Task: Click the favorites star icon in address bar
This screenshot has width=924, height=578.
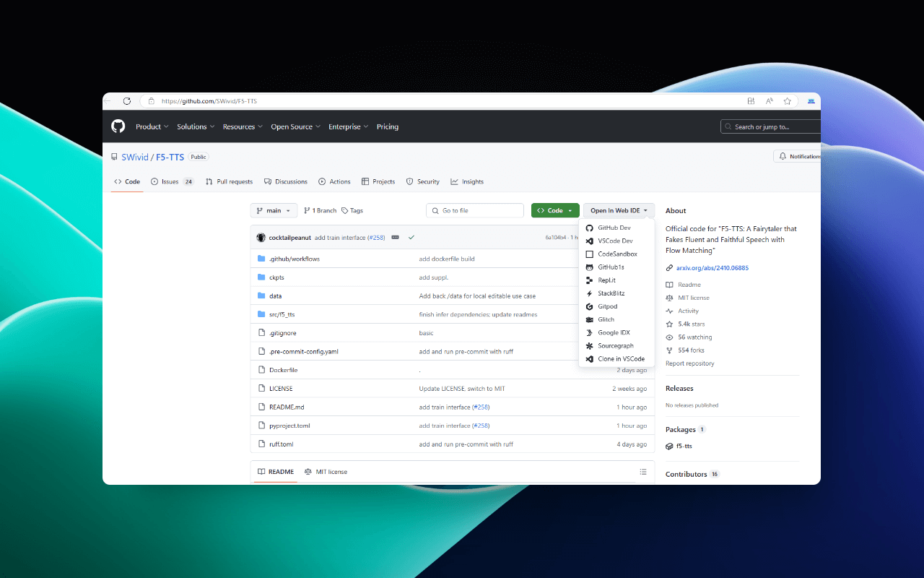Action: pyautogui.click(x=788, y=101)
